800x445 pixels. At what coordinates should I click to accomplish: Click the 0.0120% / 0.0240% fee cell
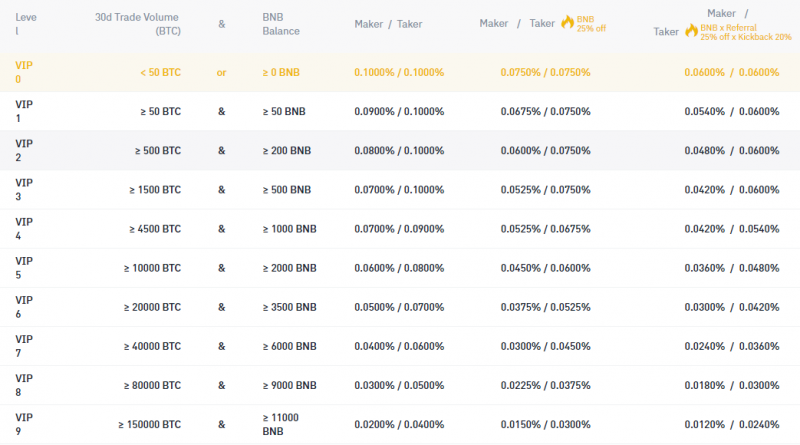(x=732, y=424)
